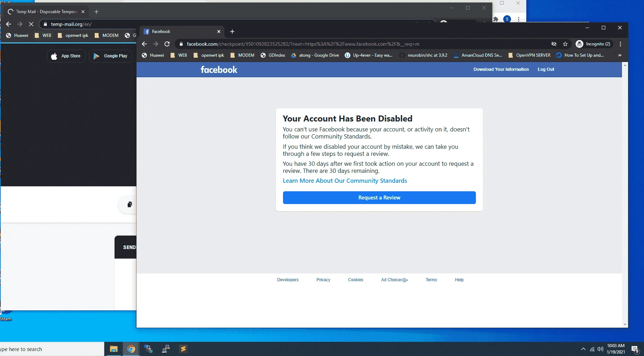Open WEB bookmark folder in Temp Mail window
This screenshot has width=644, height=356.
pos(43,35)
